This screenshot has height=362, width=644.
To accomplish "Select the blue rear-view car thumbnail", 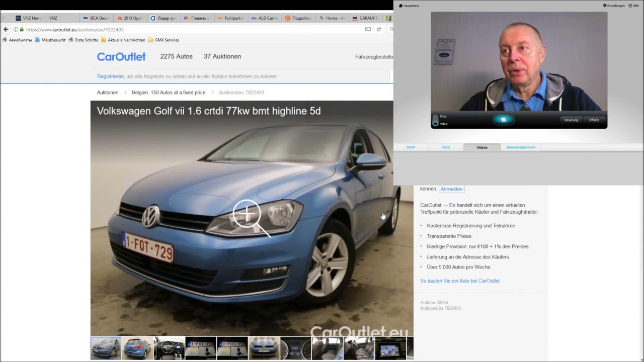I will [x=137, y=348].
